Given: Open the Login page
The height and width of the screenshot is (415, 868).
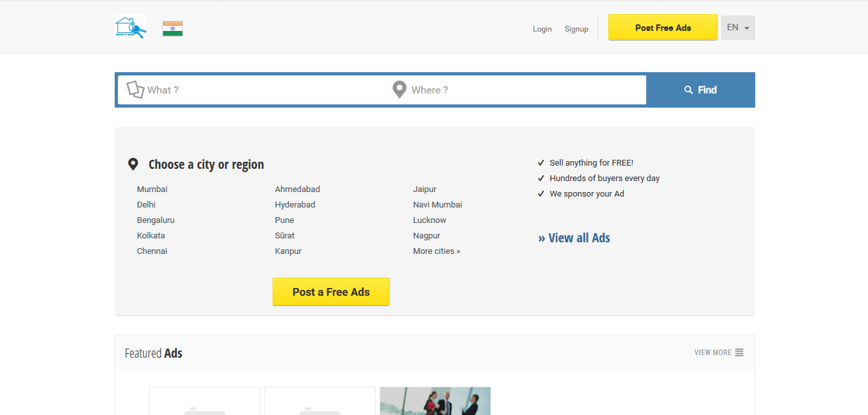Looking at the screenshot, I should 542,28.
